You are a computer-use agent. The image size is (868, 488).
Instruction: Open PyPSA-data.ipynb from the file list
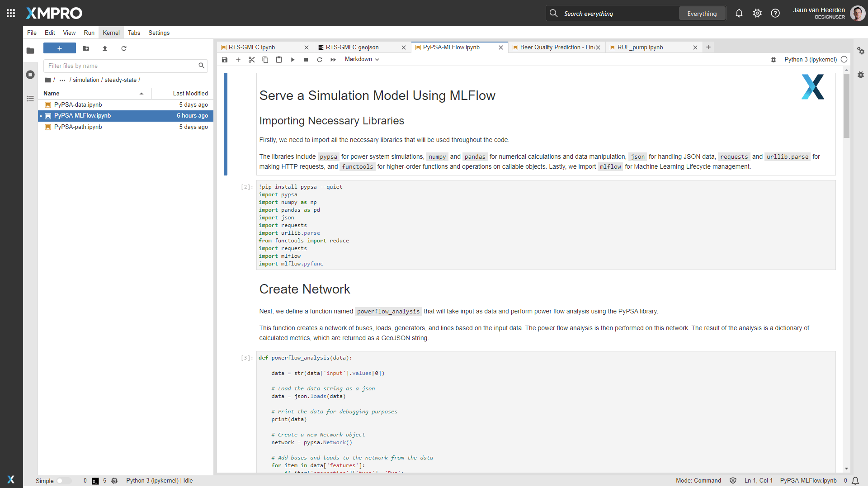(x=78, y=105)
